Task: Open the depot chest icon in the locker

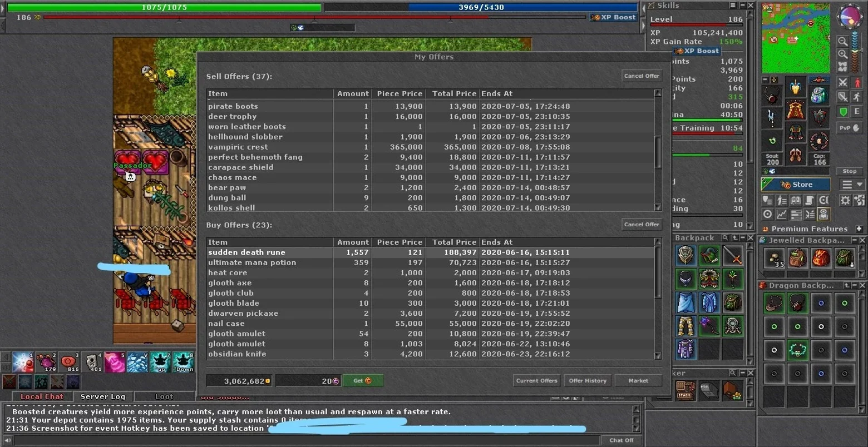Action: point(733,390)
